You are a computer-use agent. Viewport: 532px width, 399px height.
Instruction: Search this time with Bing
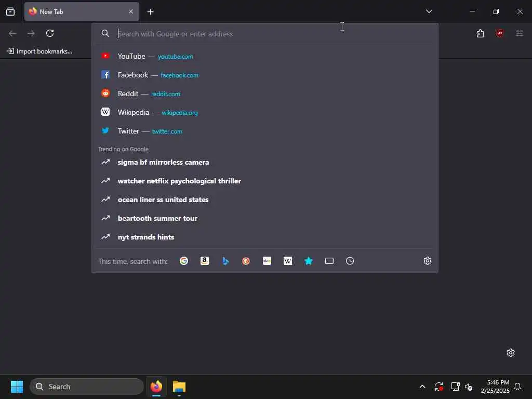225,261
